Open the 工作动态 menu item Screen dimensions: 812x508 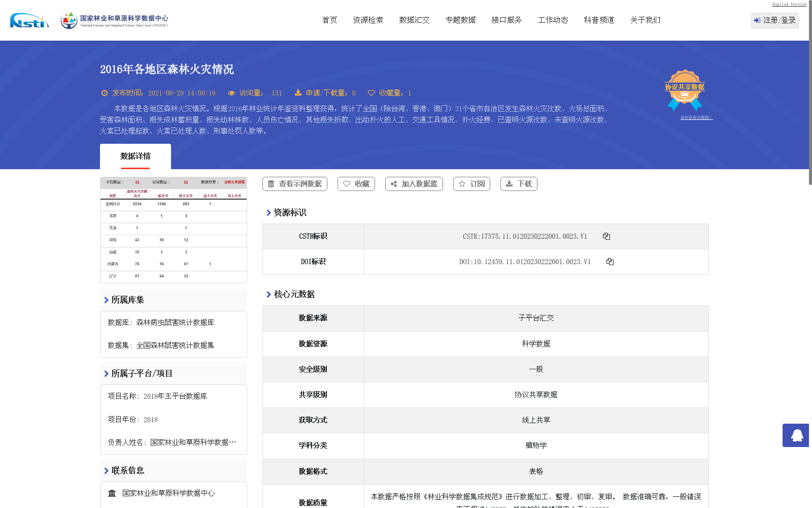553,20
